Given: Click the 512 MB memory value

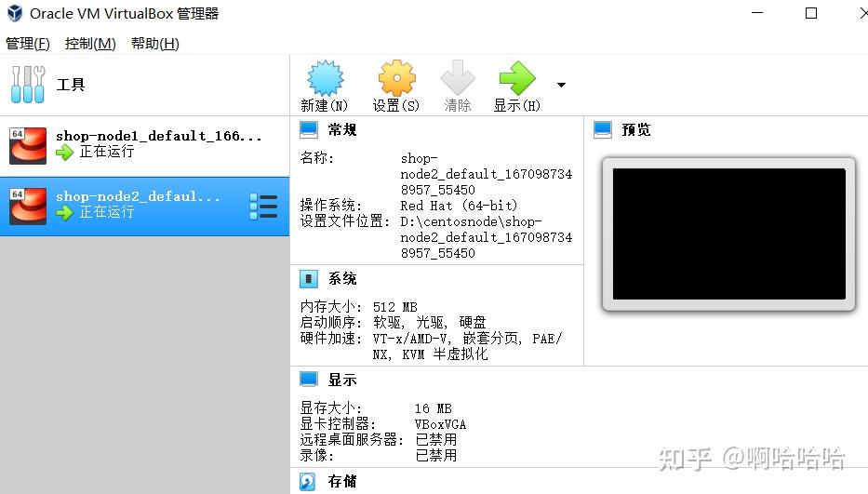Looking at the screenshot, I should pos(394,307).
